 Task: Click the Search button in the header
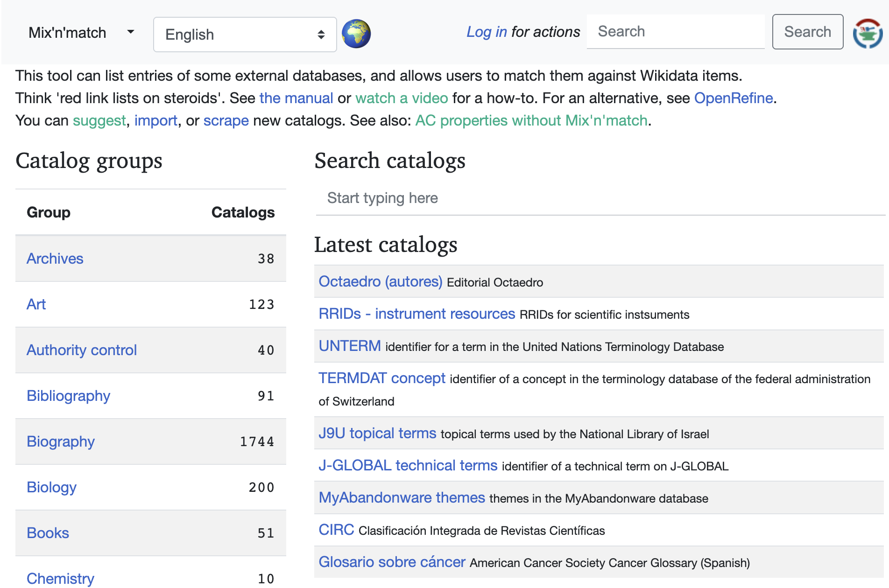pyautogui.click(x=807, y=32)
